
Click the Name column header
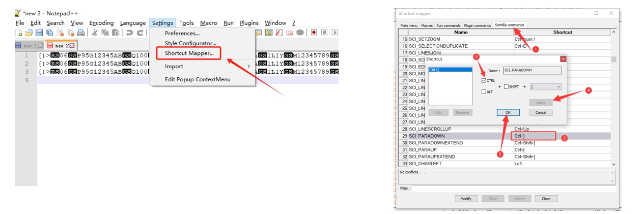click(461, 32)
